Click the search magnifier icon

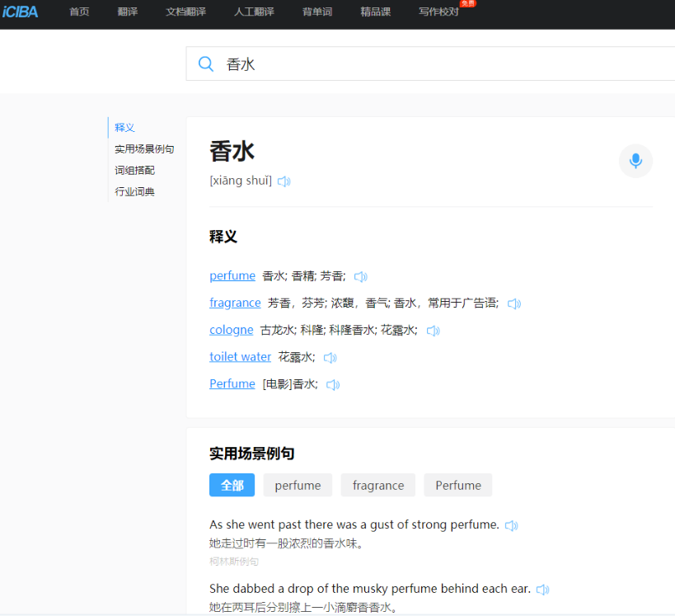pyautogui.click(x=206, y=64)
